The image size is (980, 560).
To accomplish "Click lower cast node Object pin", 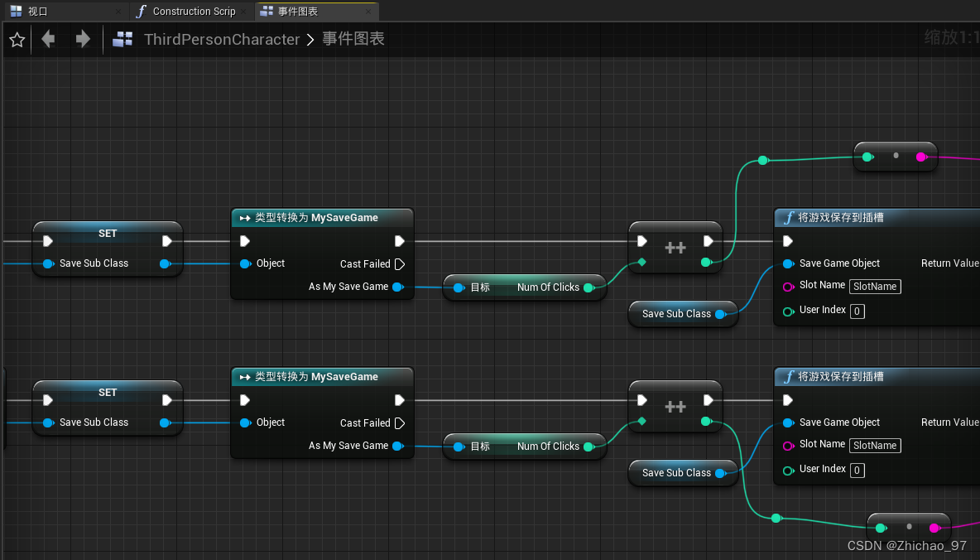I will click(246, 422).
